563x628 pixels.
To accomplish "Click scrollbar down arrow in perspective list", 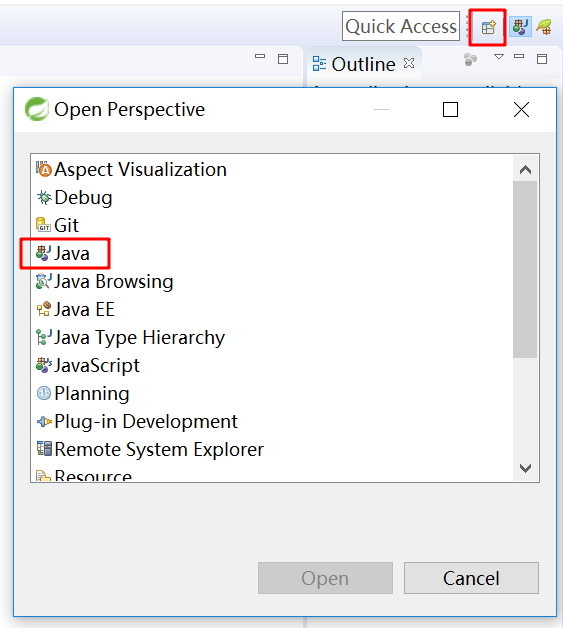I will click(525, 468).
